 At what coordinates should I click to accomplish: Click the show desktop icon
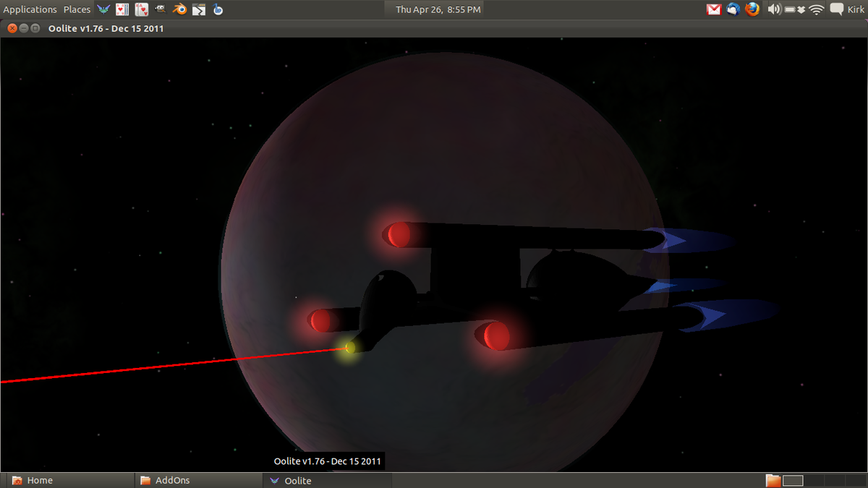click(x=773, y=480)
